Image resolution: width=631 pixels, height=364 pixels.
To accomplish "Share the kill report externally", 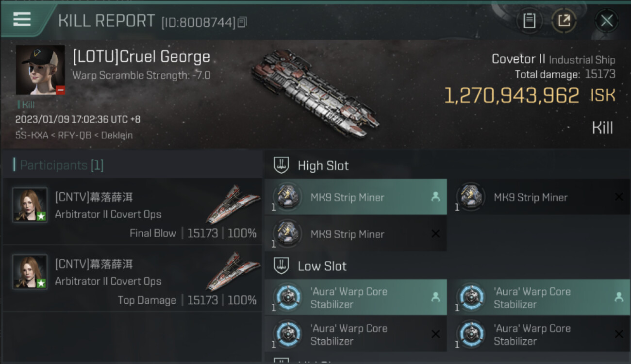I will [x=564, y=20].
